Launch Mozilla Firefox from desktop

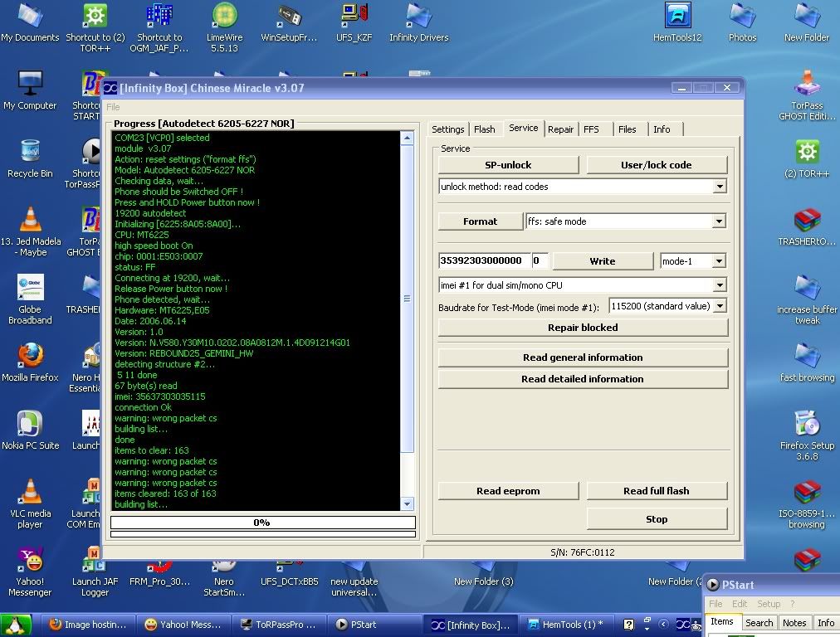coord(30,362)
